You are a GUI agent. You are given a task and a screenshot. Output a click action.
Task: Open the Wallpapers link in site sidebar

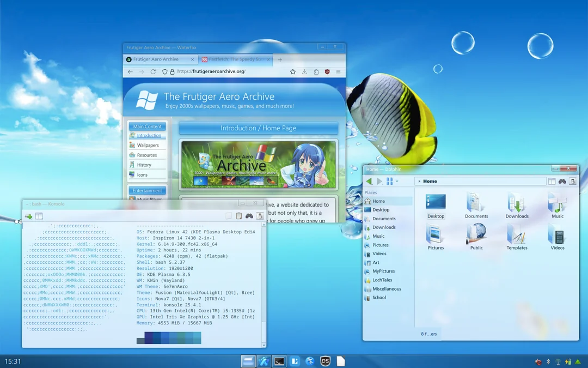(148, 146)
